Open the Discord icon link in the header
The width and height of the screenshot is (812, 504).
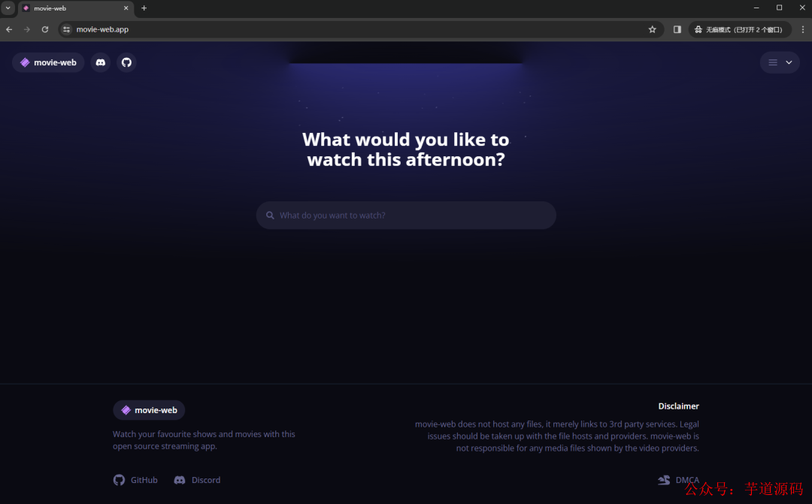101,62
